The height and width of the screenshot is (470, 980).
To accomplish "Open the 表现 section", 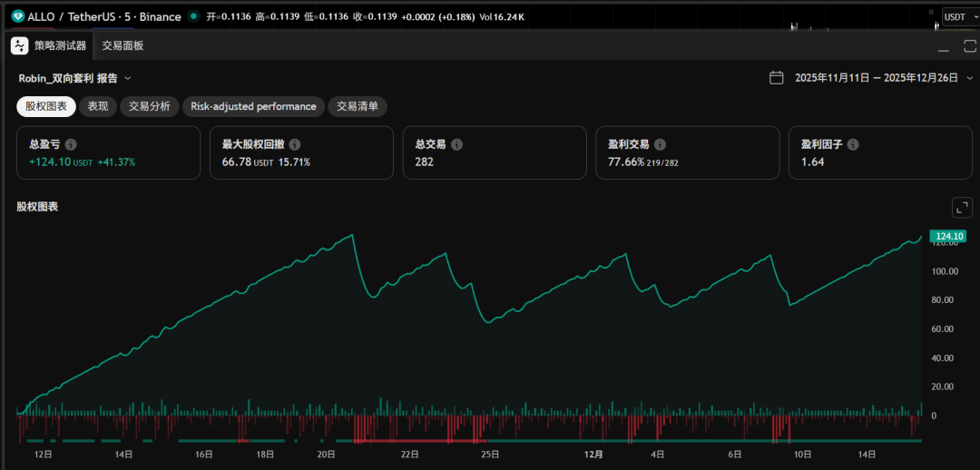I will pos(97,106).
